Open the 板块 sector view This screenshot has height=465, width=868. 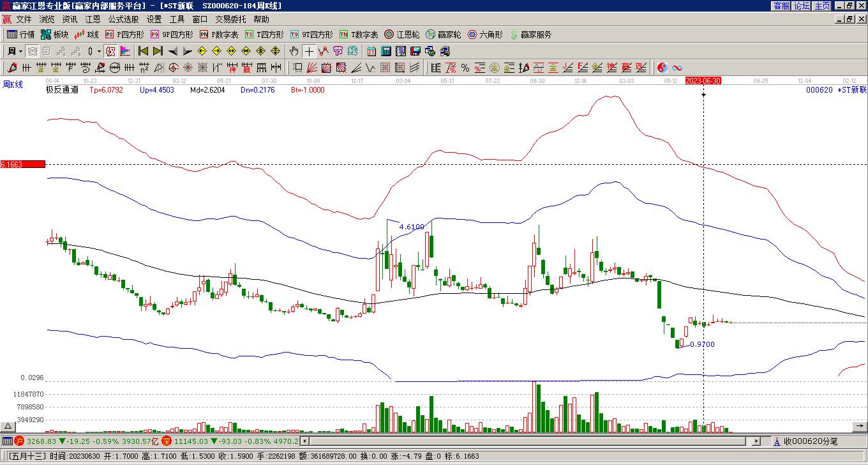click(54, 34)
